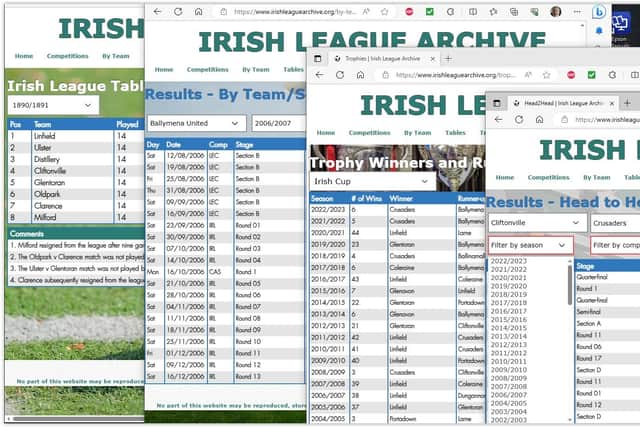Open Collections in the Results By Team window
Image resolution: width=640 pixels, height=427 pixels.
514,12
